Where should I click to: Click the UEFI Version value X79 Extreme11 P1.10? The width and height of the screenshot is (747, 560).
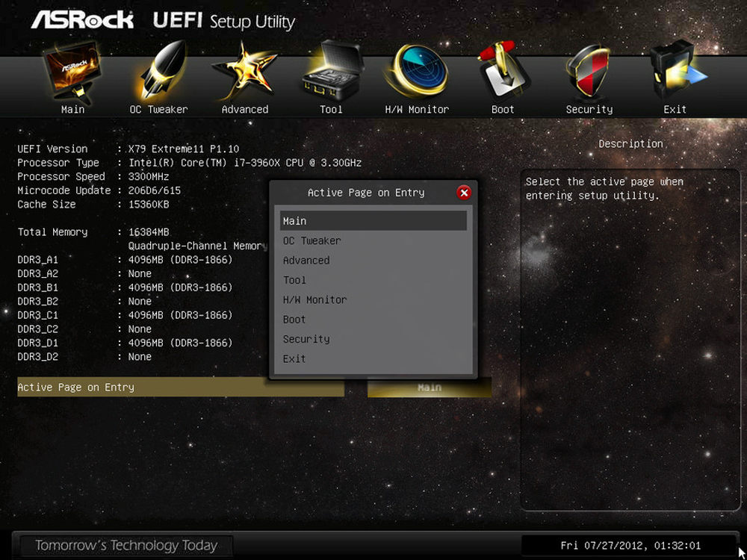click(184, 149)
